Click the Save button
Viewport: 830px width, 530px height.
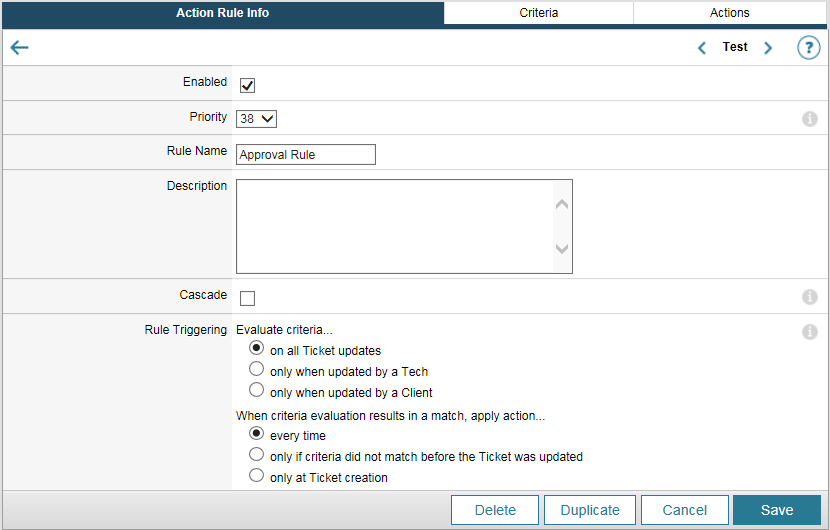click(777, 510)
